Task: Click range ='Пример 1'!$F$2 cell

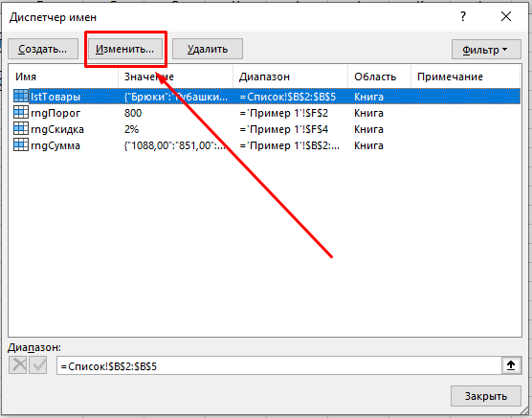Action: (x=284, y=113)
